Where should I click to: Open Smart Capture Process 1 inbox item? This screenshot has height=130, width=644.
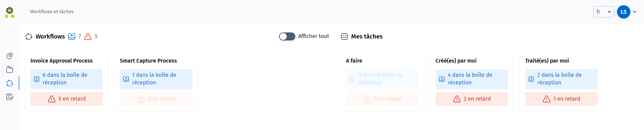(156, 79)
